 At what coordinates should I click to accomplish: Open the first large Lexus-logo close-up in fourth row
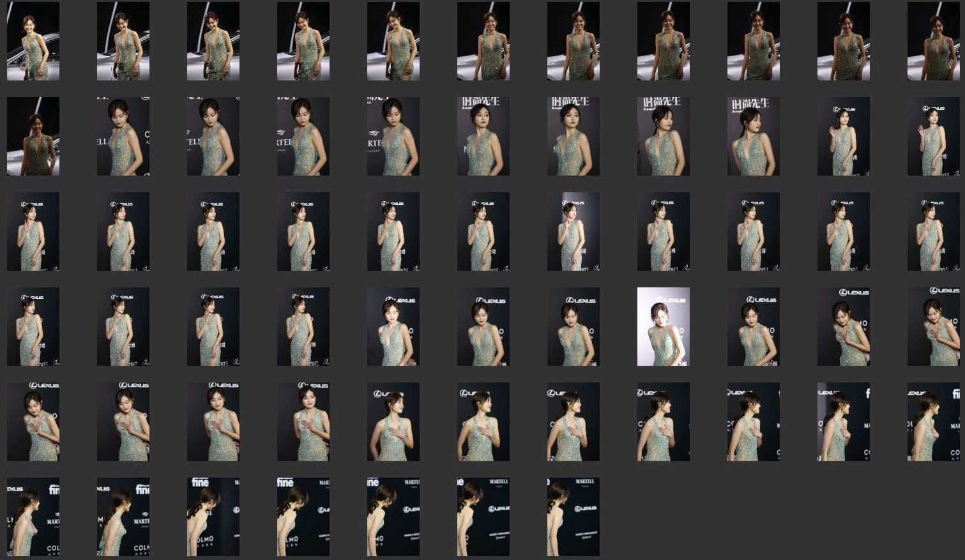(393, 326)
